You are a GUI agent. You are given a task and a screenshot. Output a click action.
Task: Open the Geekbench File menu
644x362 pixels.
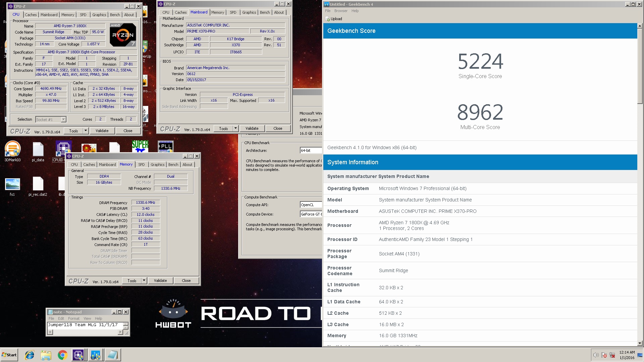pos(328,11)
